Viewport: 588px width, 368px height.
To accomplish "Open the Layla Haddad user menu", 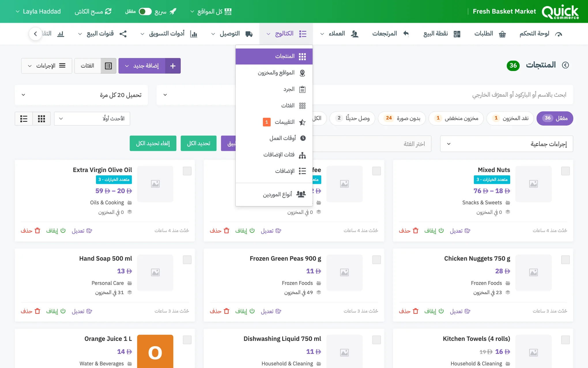I will click(38, 12).
